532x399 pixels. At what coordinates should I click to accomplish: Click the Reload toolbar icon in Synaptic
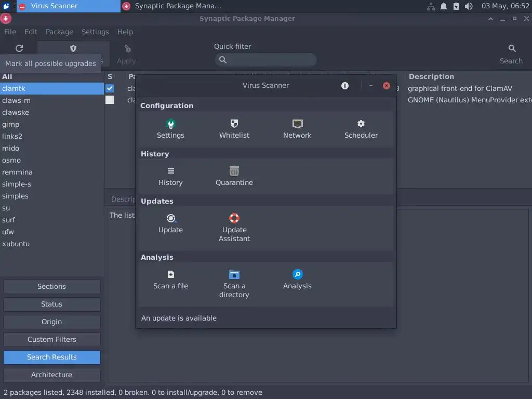[x=19, y=48]
